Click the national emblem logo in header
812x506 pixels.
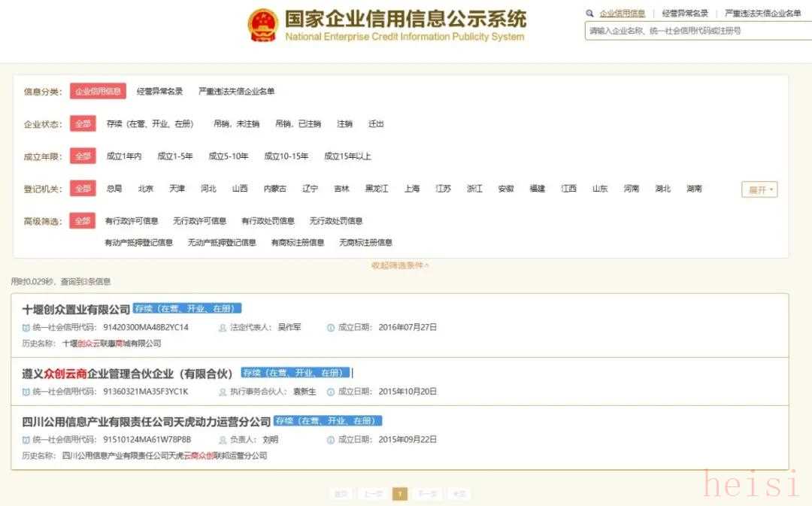[262, 26]
